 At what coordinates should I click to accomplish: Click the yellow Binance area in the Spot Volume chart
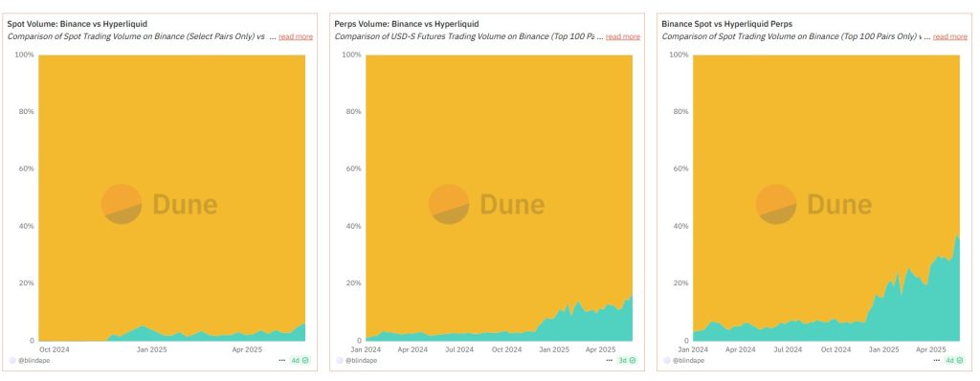(x=172, y=188)
